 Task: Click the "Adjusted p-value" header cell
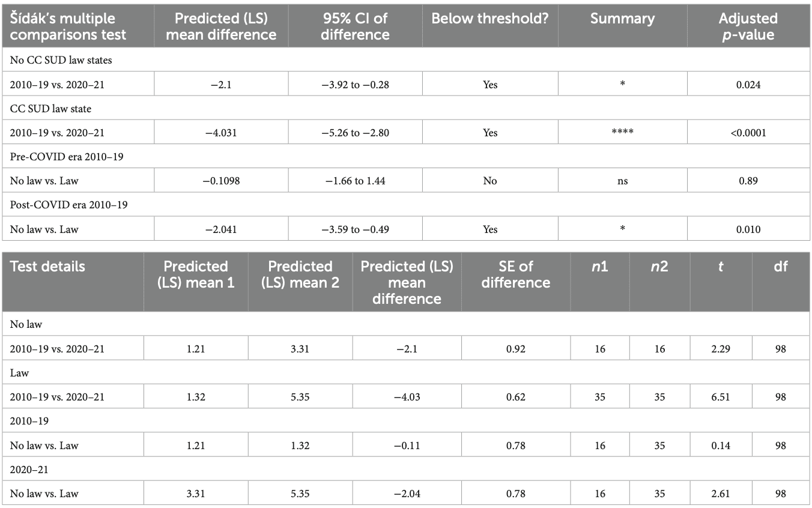(748, 26)
